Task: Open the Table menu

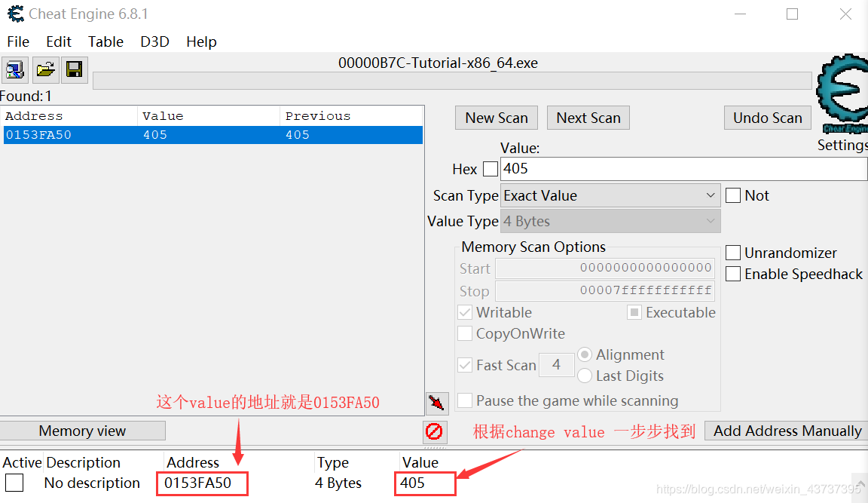Action: [x=105, y=41]
